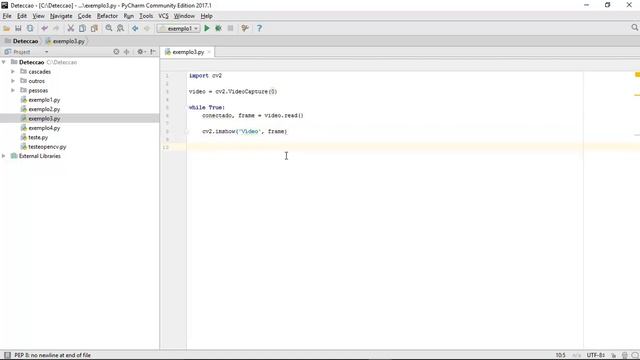Click the Save All toolbar icon
The width and height of the screenshot is (640, 360).
18,28
